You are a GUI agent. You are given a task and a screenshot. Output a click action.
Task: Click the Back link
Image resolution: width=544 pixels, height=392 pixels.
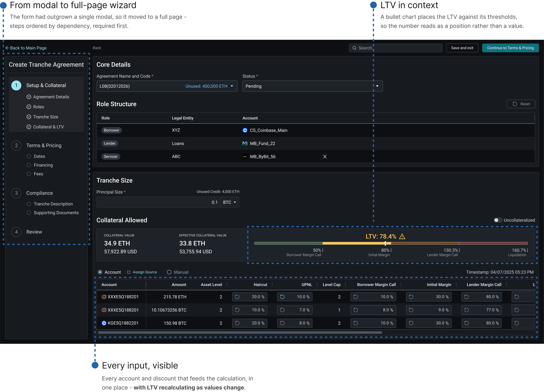pos(97,48)
